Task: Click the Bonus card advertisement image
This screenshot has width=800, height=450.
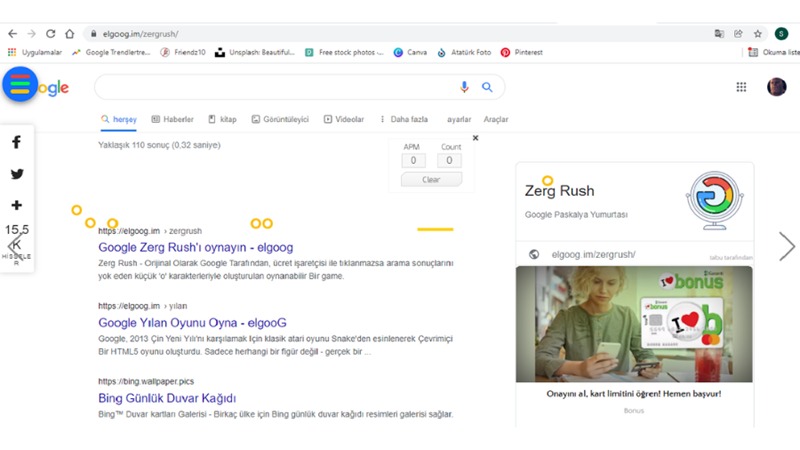Action: click(634, 323)
